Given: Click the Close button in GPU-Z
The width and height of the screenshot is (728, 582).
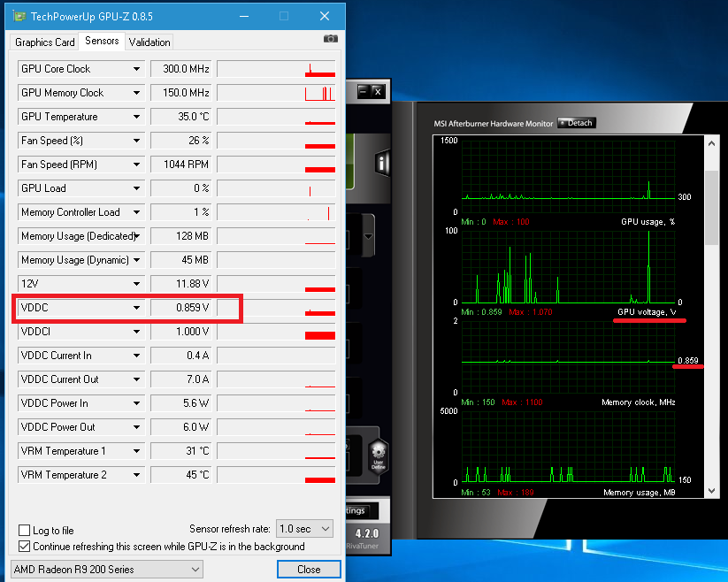Looking at the screenshot, I should point(309,570).
